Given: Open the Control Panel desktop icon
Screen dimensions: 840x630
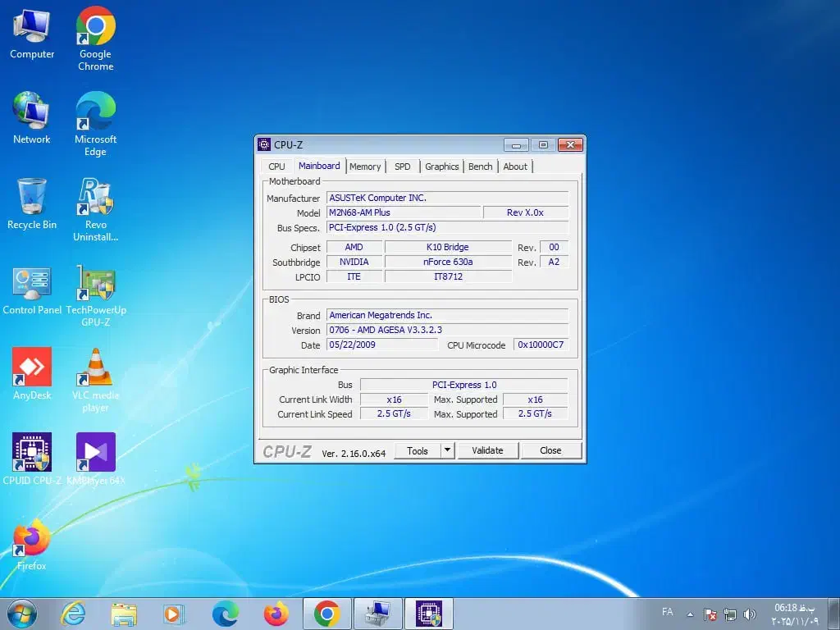Looking at the screenshot, I should [x=32, y=284].
